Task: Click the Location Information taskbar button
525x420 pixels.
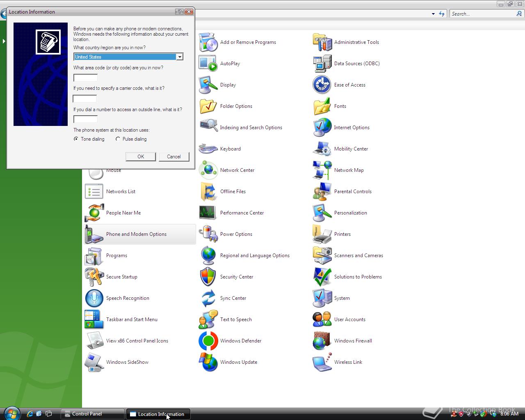Action: pyautogui.click(x=158, y=414)
